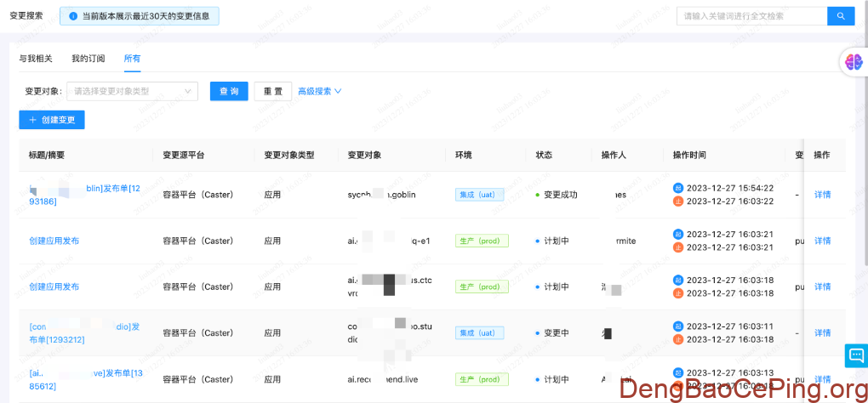Click the 操作人 column header
Image resolution: width=868 pixels, height=403 pixels.
[x=614, y=156]
